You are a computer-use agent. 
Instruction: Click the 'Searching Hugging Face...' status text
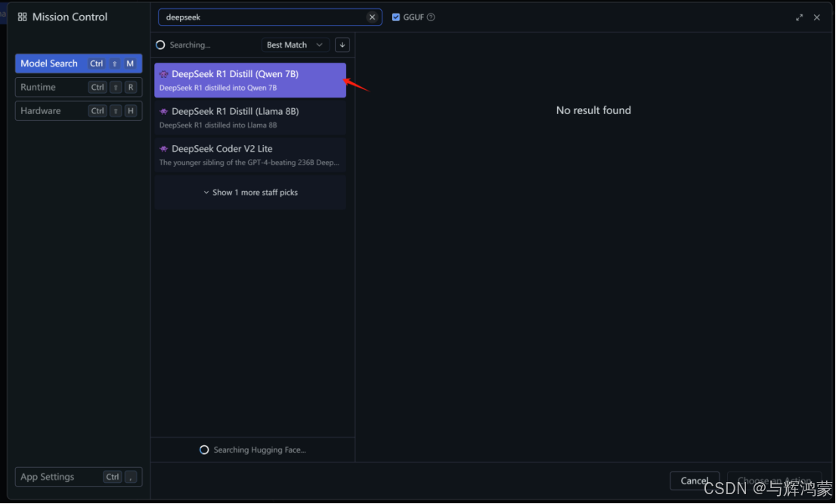[x=260, y=450]
